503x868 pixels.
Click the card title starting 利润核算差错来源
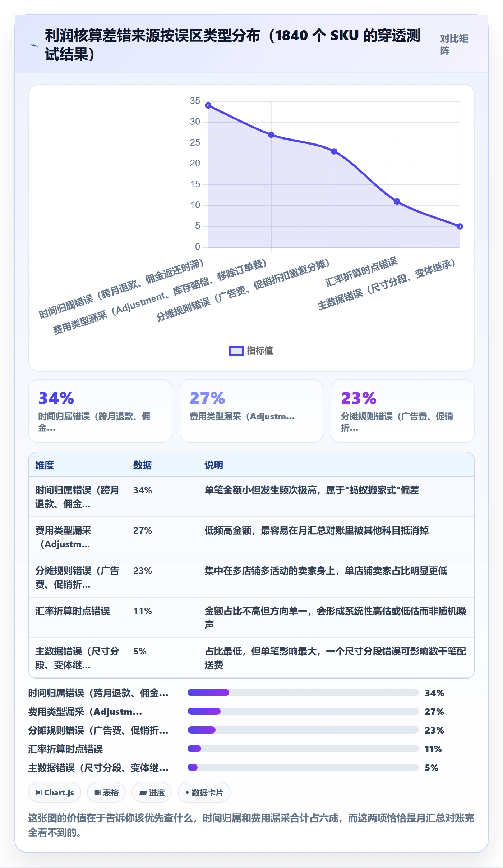coord(233,45)
